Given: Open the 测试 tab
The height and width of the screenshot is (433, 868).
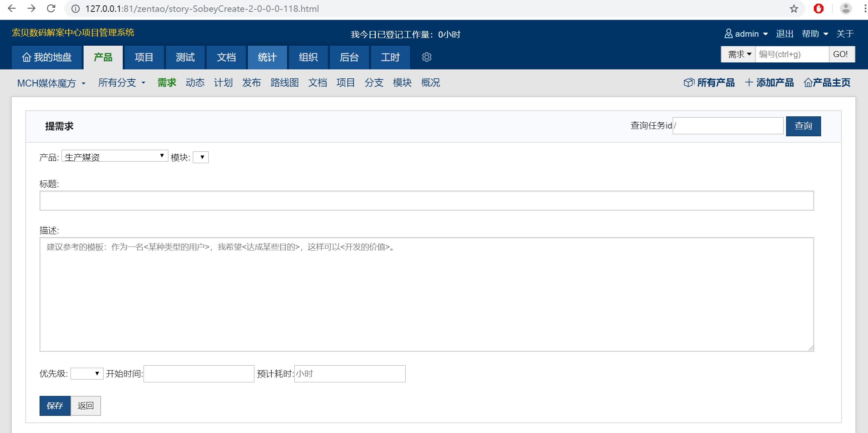Looking at the screenshot, I should 185,58.
